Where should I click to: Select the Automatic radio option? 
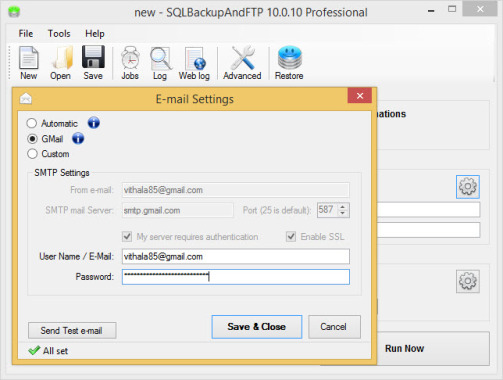coord(32,123)
